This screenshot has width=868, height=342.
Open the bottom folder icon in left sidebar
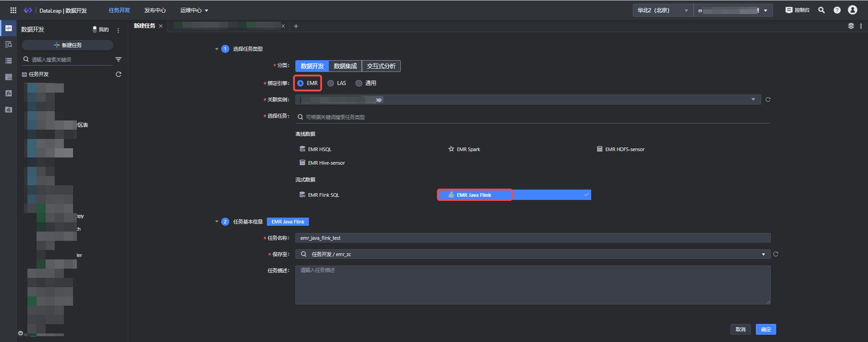[x=9, y=109]
